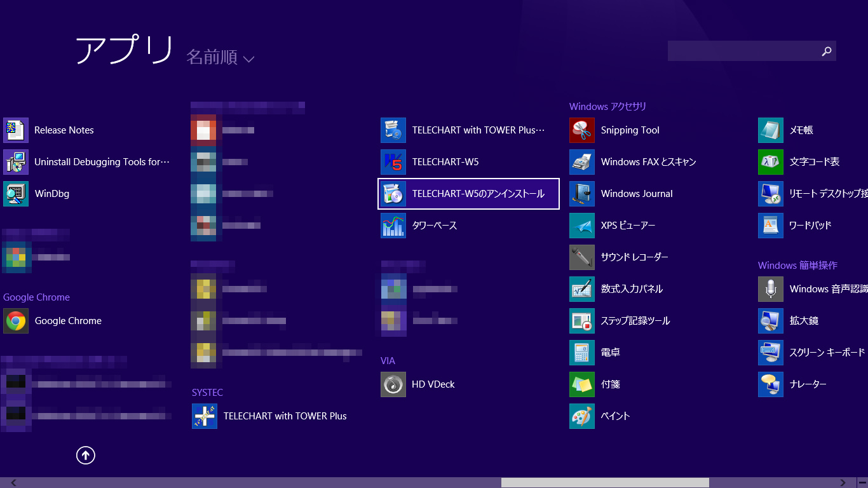Select the Google Chrome group header

click(x=36, y=297)
